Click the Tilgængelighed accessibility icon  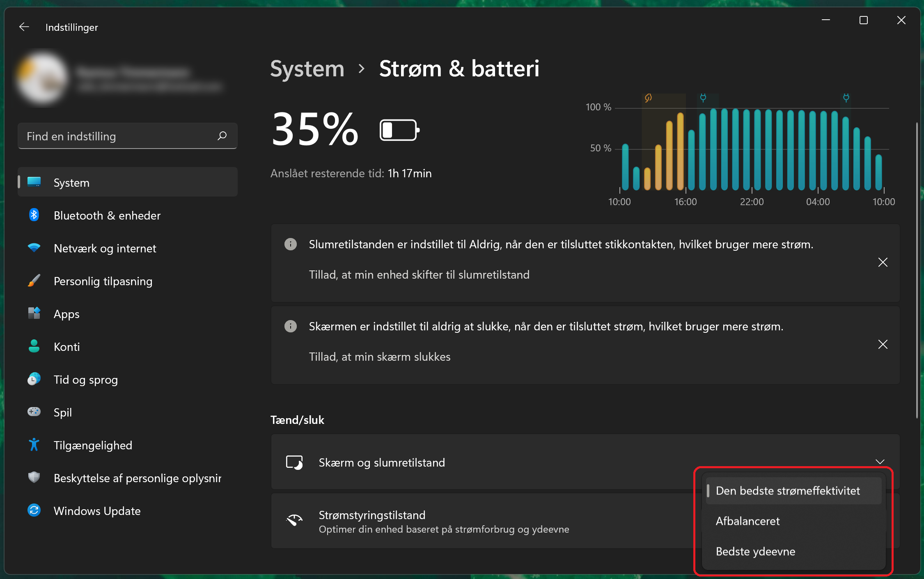point(34,445)
